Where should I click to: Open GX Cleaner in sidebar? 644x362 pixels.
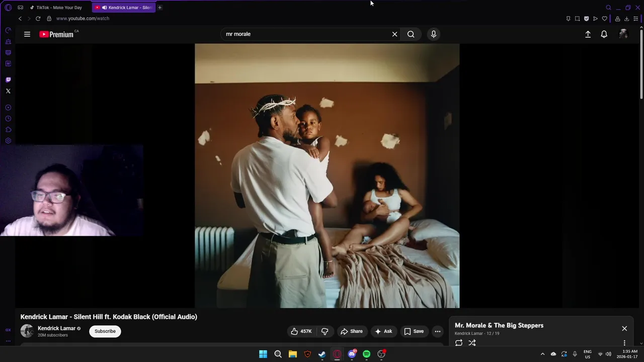coord(8,42)
